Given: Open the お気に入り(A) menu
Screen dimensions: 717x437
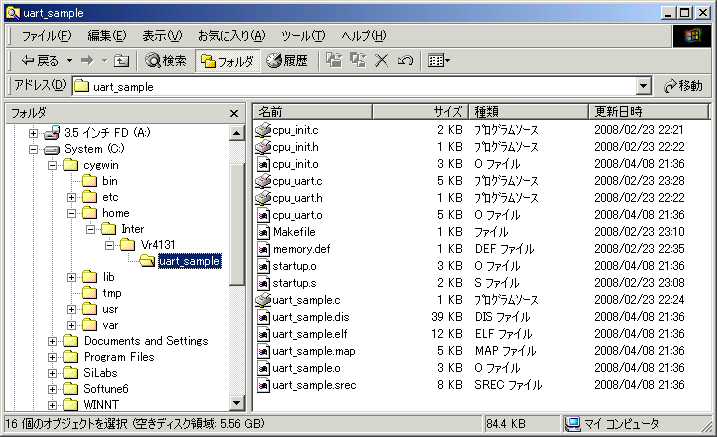Looking at the screenshot, I should coord(231,36).
